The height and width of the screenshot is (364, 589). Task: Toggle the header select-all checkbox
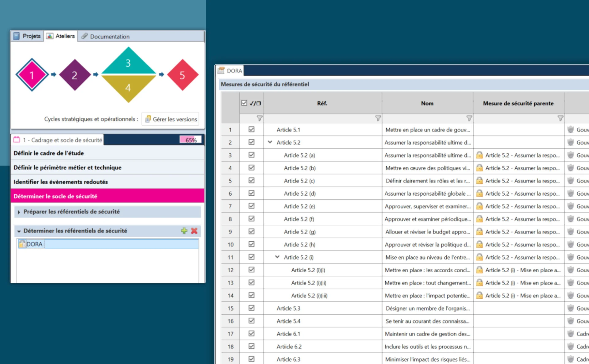(x=244, y=103)
